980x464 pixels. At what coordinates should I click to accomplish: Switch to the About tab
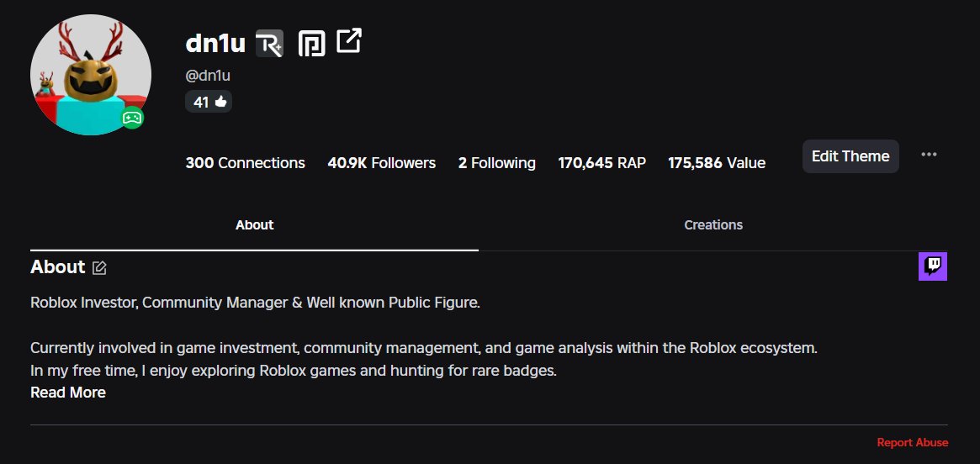pos(254,225)
